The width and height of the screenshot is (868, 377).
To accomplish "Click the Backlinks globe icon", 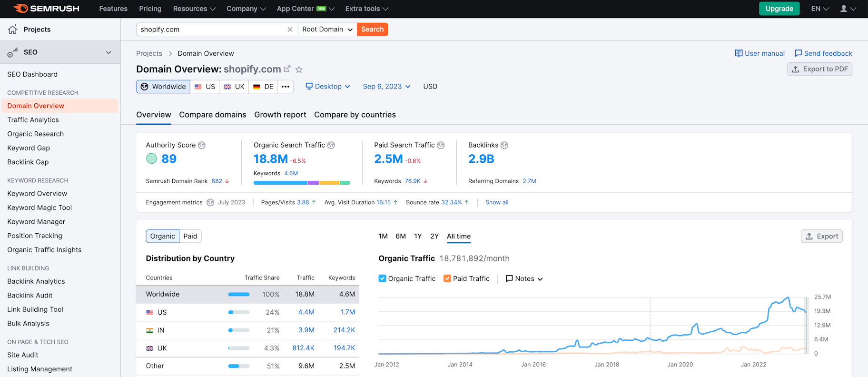I will [x=504, y=145].
